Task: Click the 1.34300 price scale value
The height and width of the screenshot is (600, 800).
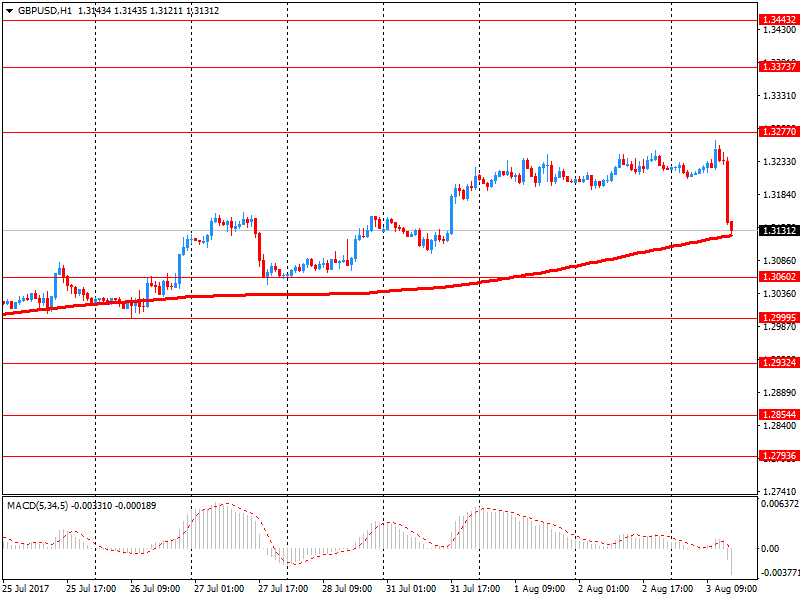Action: pyautogui.click(x=780, y=30)
